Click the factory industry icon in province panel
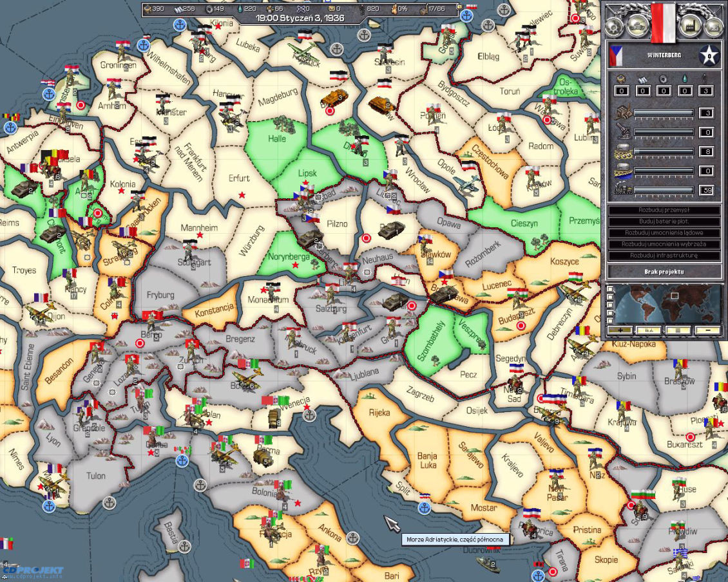 coord(622,113)
